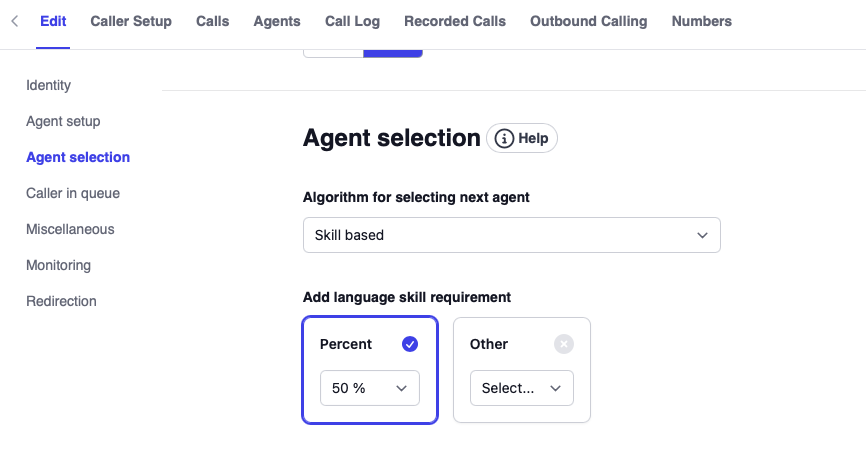Open the Calls tab
The height and width of the screenshot is (460, 866).
212,21
